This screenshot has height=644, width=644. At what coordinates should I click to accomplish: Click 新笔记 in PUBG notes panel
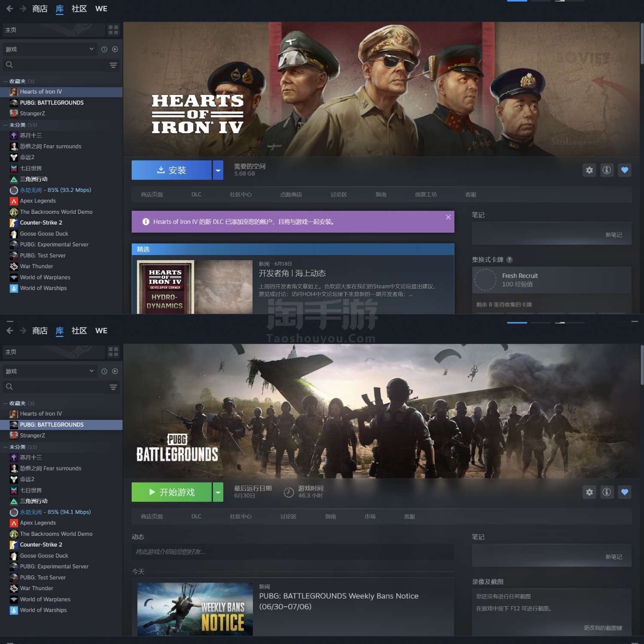[x=614, y=557]
